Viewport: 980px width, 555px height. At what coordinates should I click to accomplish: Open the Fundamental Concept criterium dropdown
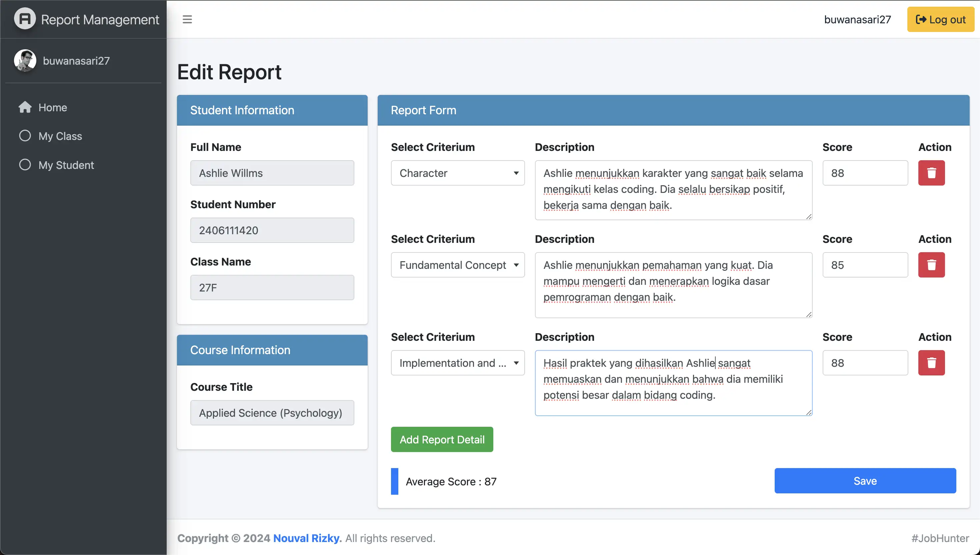458,265
